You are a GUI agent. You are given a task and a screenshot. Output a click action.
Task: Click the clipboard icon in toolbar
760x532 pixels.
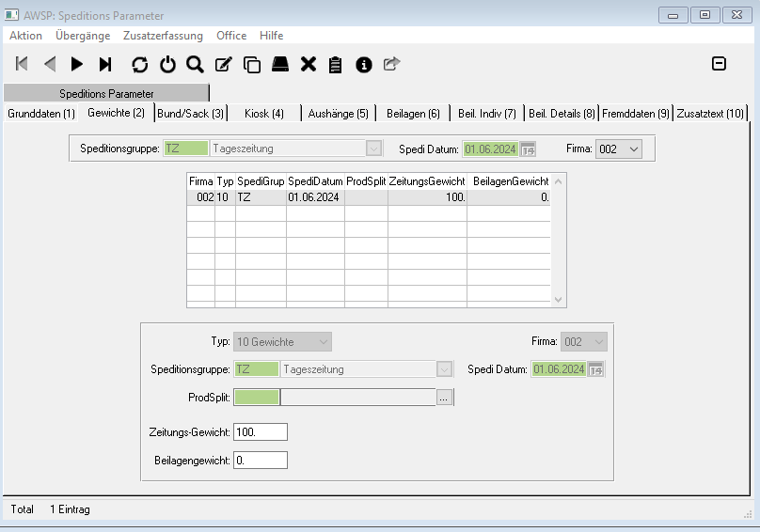[336, 64]
